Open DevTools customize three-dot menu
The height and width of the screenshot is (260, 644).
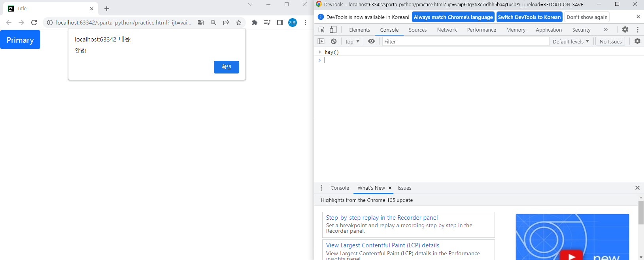[x=638, y=30]
